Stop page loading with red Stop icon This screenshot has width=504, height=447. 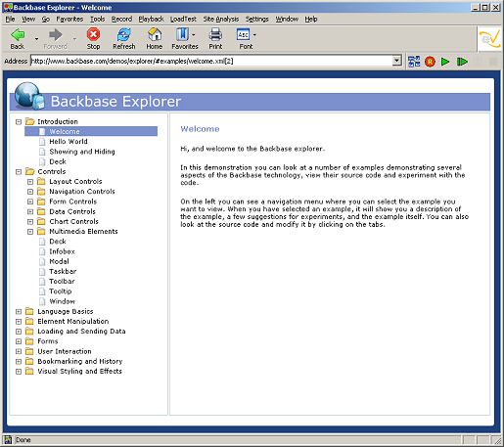pos(93,34)
